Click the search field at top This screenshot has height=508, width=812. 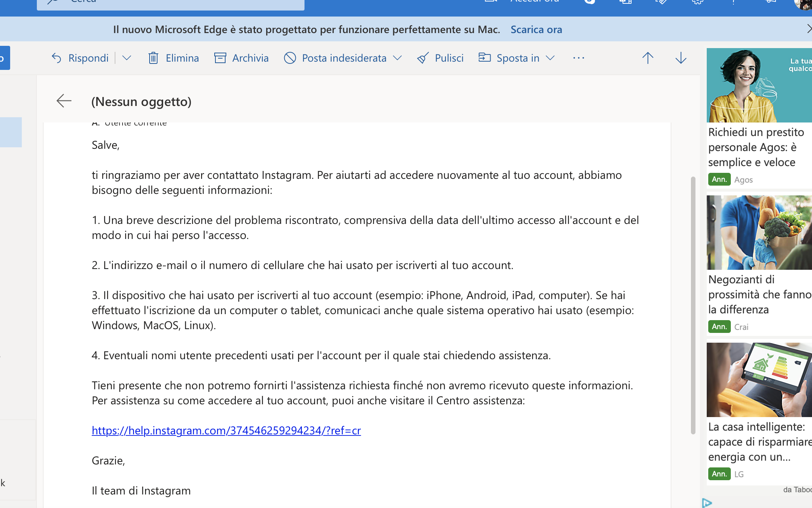(171, 4)
